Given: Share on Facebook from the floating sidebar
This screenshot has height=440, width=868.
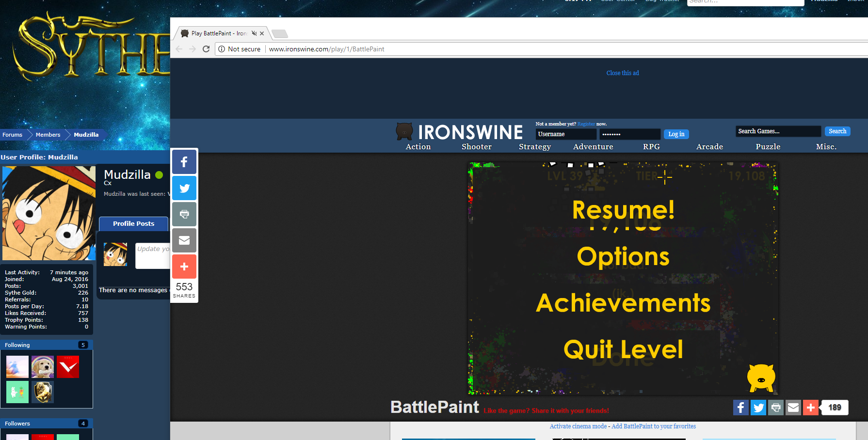Looking at the screenshot, I should point(184,162).
